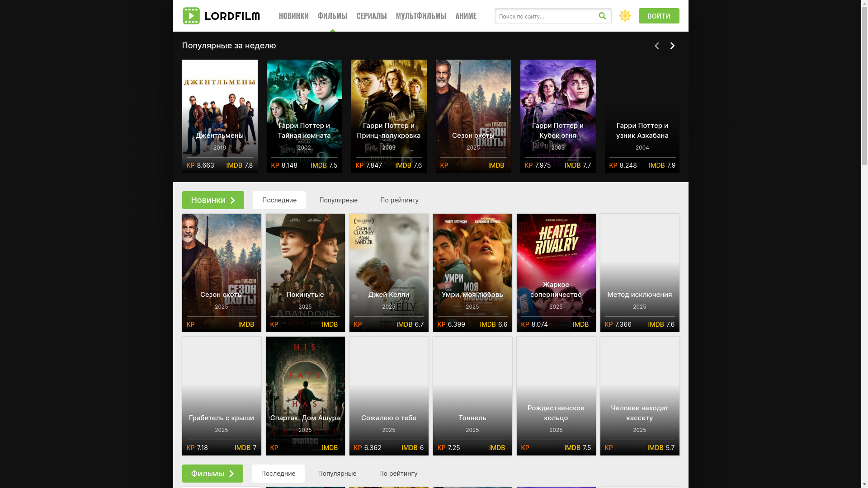Image resolution: width=868 pixels, height=488 pixels.
Task: Click the Популярные за неделю heading
Action: (x=229, y=46)
